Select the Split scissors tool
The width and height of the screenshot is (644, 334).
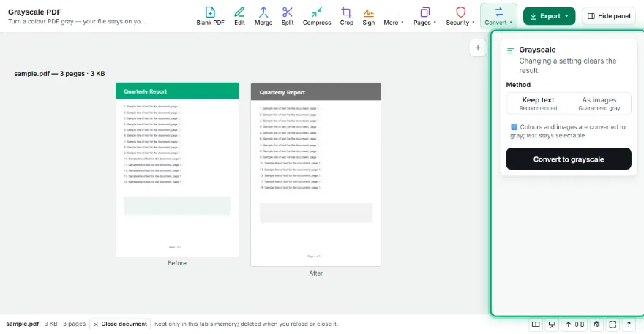(288, 16)
